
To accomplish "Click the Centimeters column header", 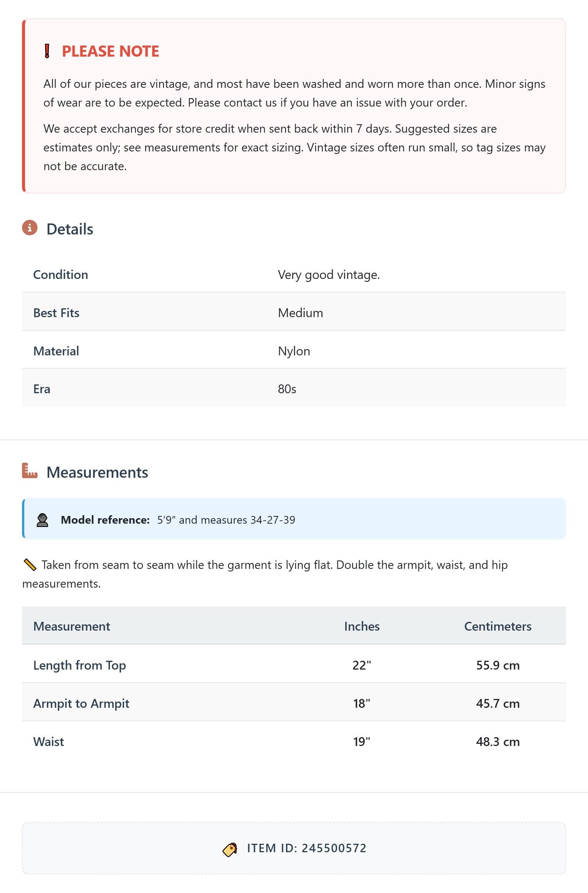I will (498, 626).
